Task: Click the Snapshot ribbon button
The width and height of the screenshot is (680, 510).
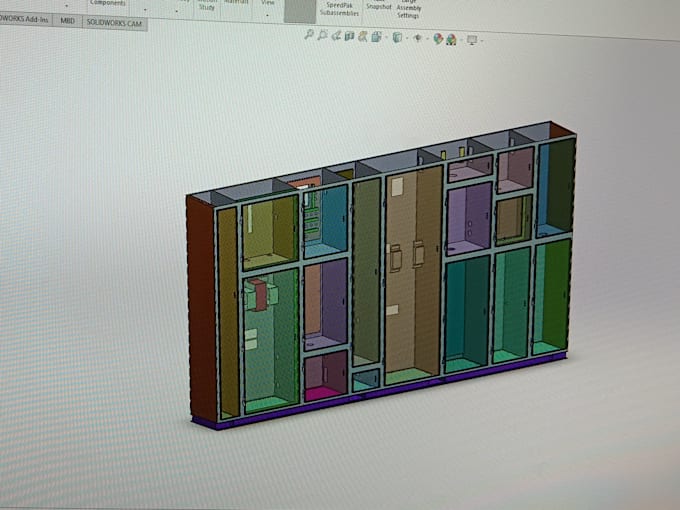Action: click(379, 5)
